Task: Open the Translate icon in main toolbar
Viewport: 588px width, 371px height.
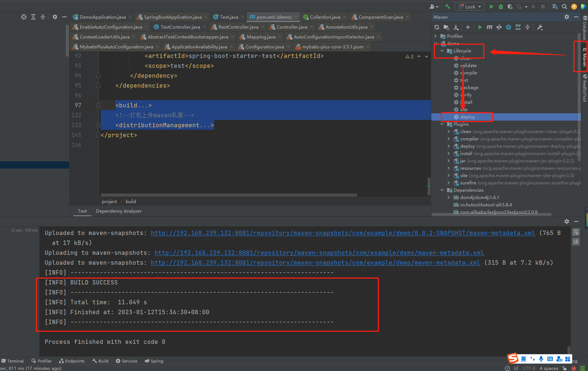Action: point(555,7)
